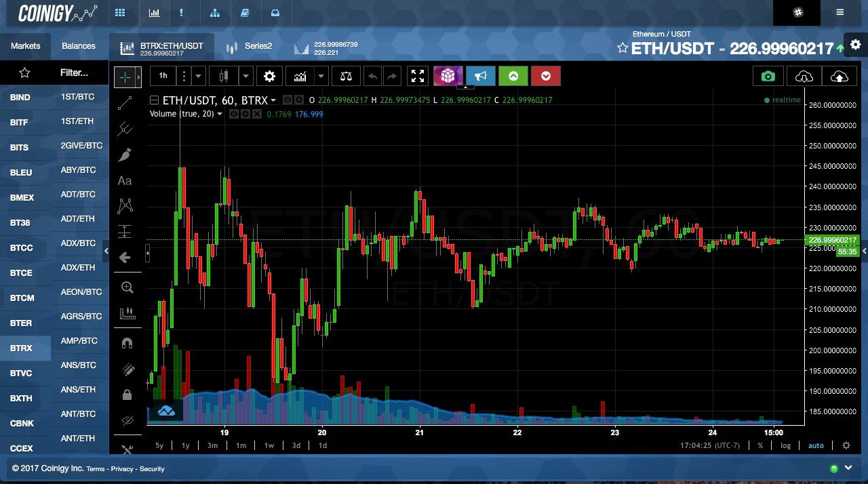Toggle lock all drawing tools

[x=127, y=395]
